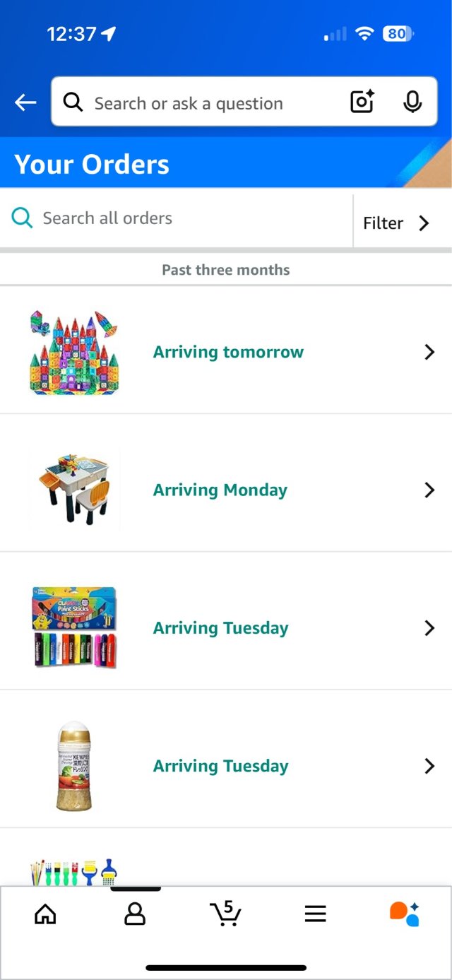452x980 pixels.
Task: Select the magnetic tiles castle thumbnail
Action: click(74, 352)
